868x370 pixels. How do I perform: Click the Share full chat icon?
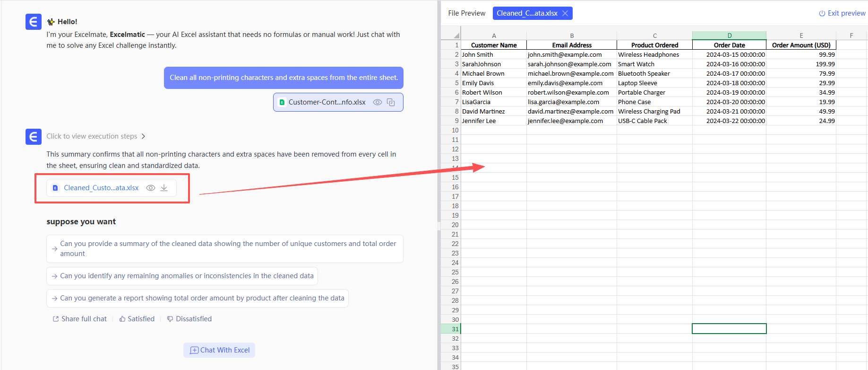[x=56, y=319]
